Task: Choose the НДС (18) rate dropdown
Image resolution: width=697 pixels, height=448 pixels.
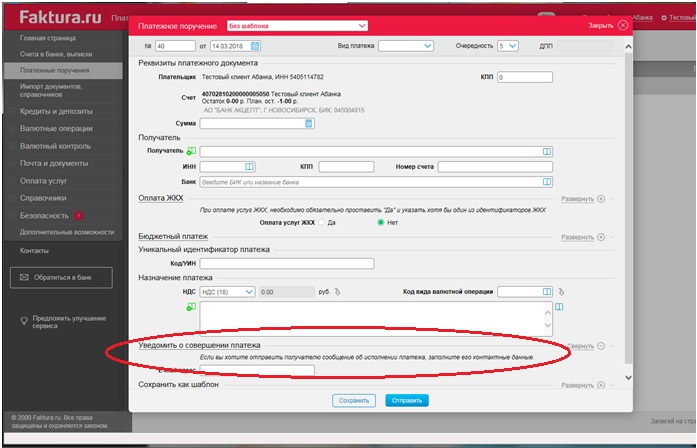Action: (x=227, y=292)
